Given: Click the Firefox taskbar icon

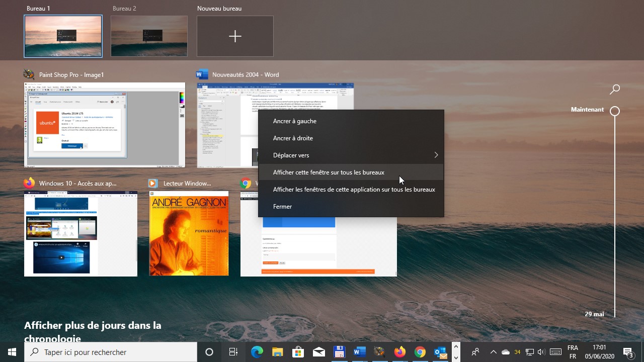Looking at the screenshot, I should (400, 352).
